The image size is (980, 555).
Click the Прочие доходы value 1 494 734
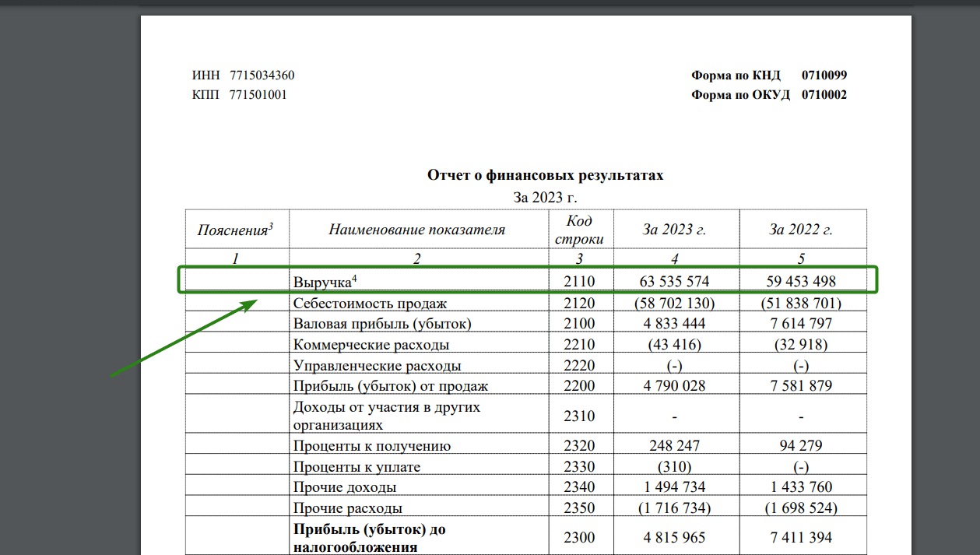tap(675, 487)
